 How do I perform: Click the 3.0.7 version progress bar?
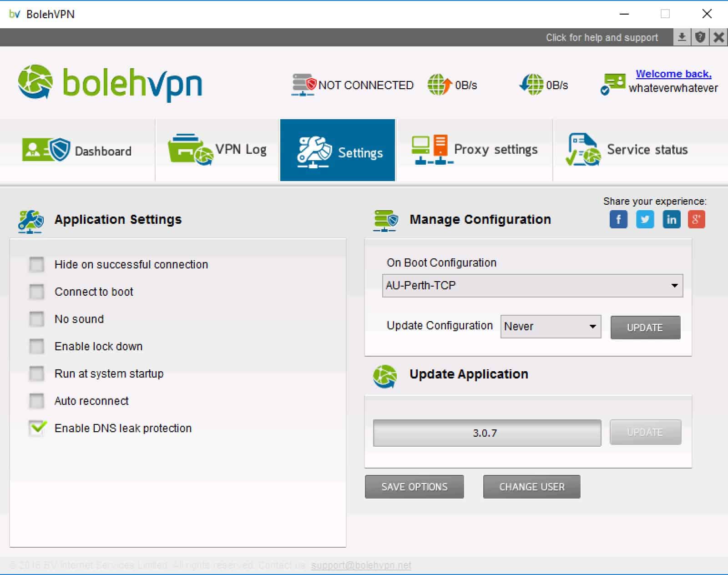click(x=487, y=433)
